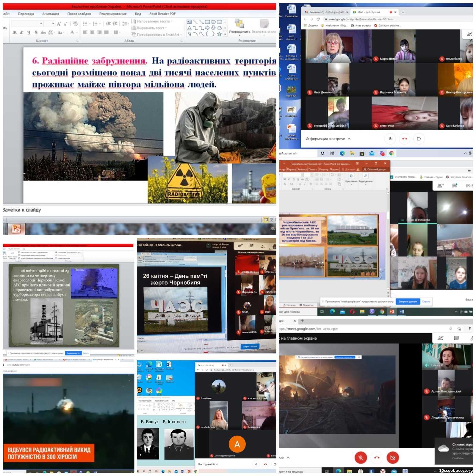Click the PowerPoint icon in the top-left taskbar
The image size is (476, 476).
16,228
